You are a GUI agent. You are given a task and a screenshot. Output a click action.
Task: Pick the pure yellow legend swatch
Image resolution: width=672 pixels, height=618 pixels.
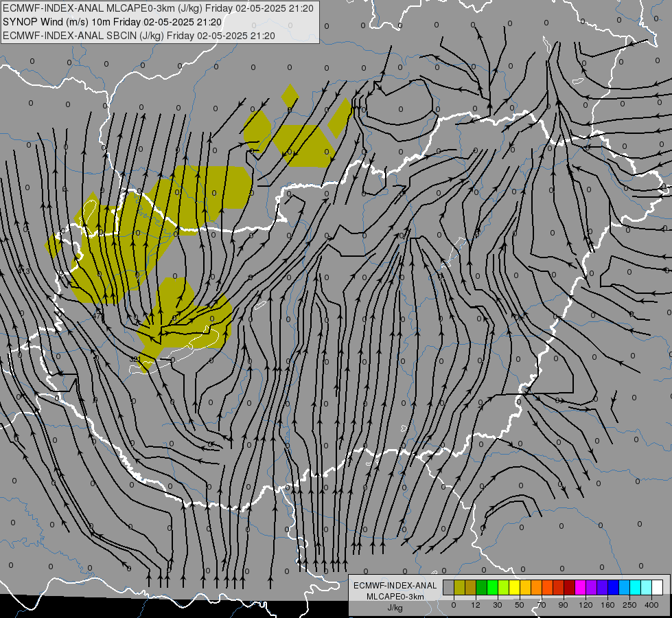click(x=514, y=587)
